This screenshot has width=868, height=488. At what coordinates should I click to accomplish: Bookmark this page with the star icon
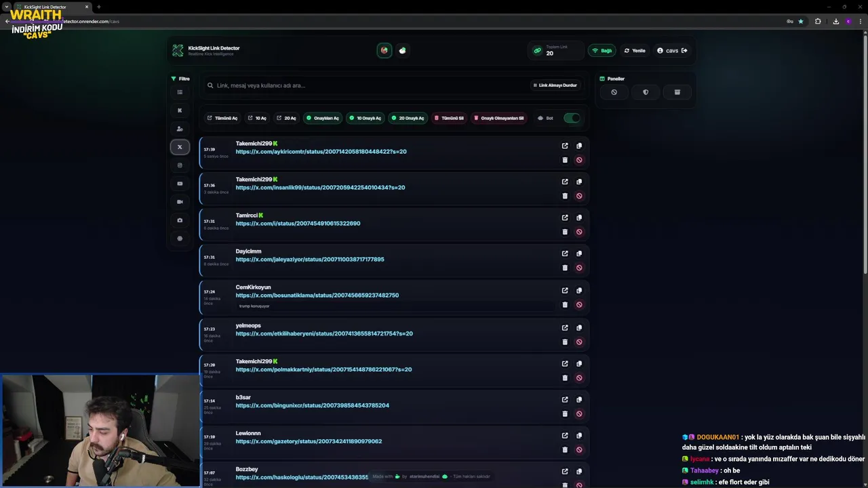click(x=801, y=22)
